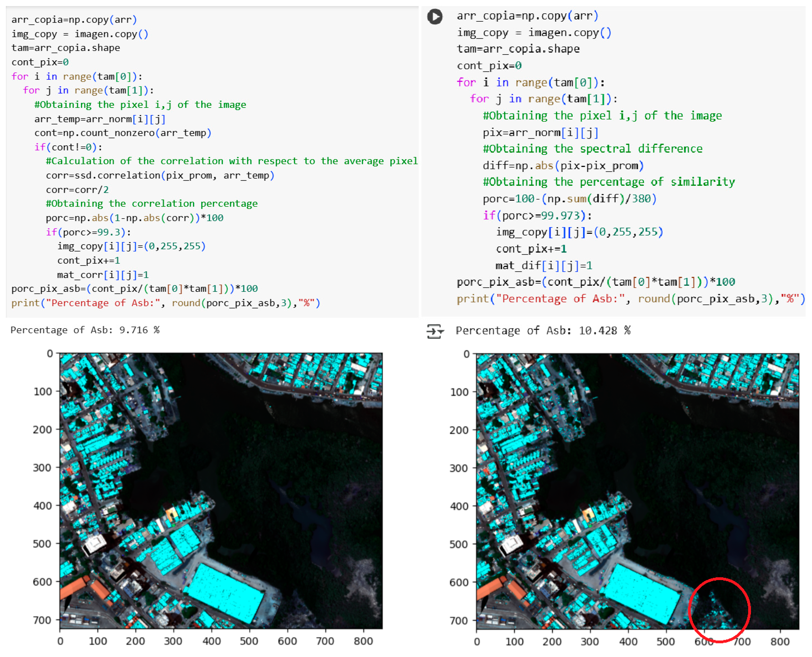Click 'if(porc>=99.973):' in right cell

click(x=537, y=216)
